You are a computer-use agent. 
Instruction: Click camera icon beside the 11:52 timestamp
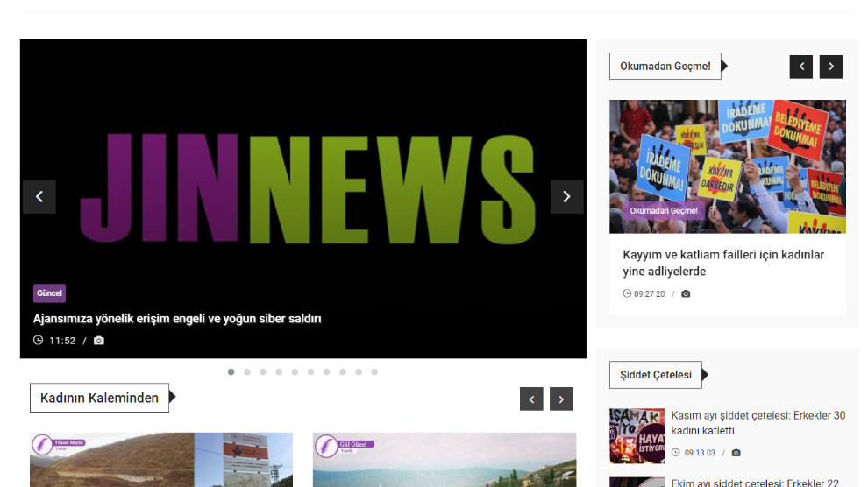pyautogui.click(x=98, y=341)
